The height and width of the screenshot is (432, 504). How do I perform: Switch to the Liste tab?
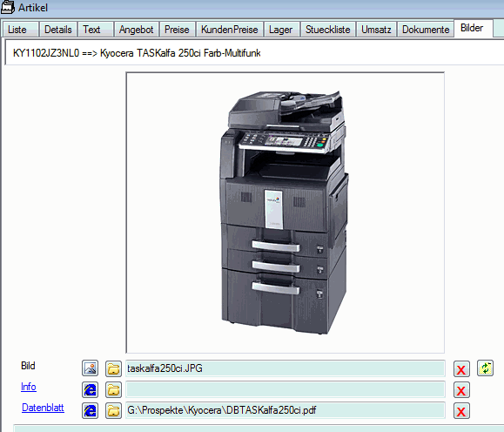[21, 30]
